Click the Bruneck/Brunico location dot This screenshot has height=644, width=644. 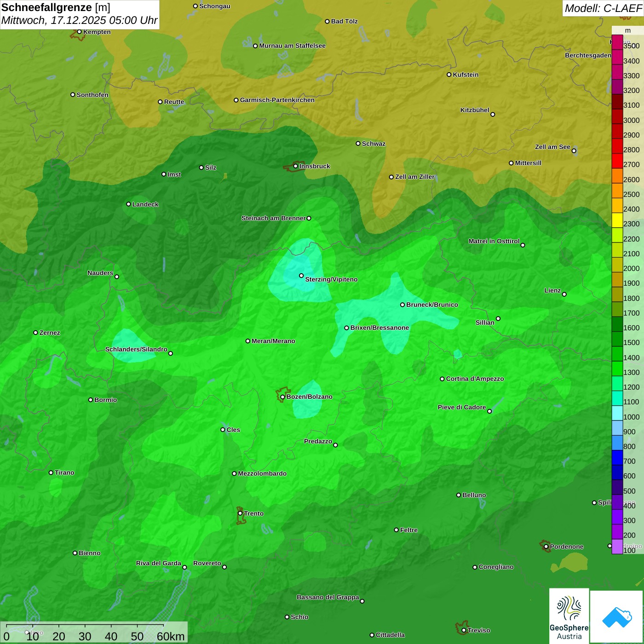coord(402,305)
